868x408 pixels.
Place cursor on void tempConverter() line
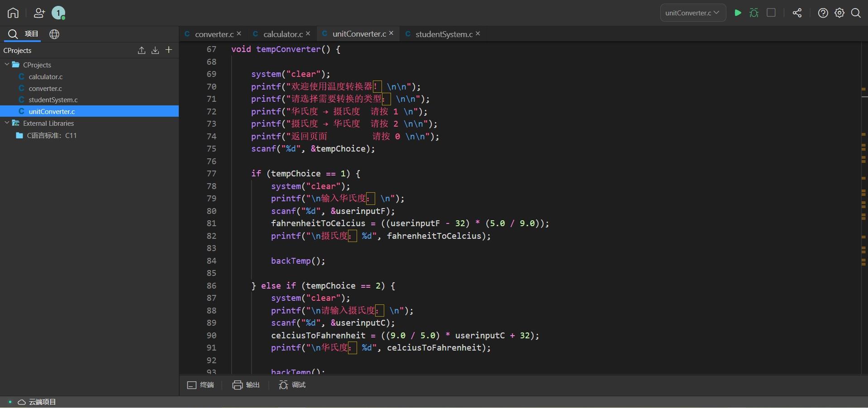point(286,49)
